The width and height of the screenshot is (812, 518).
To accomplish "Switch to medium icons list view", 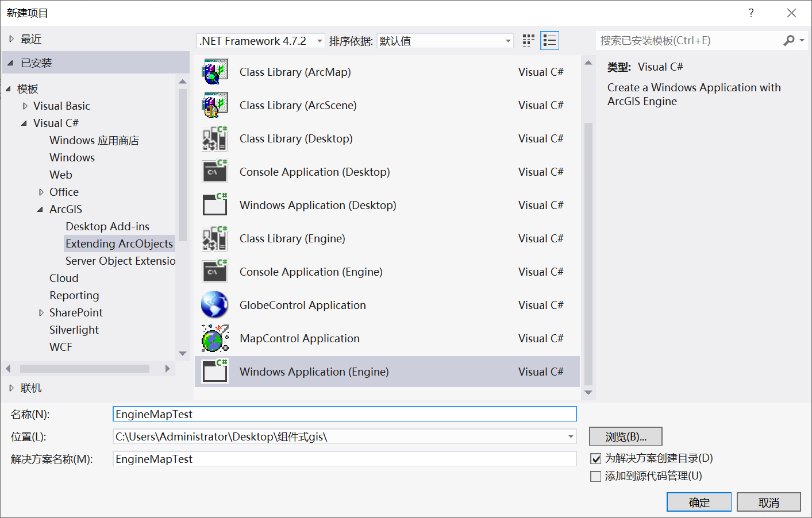I will coord(550,41).
